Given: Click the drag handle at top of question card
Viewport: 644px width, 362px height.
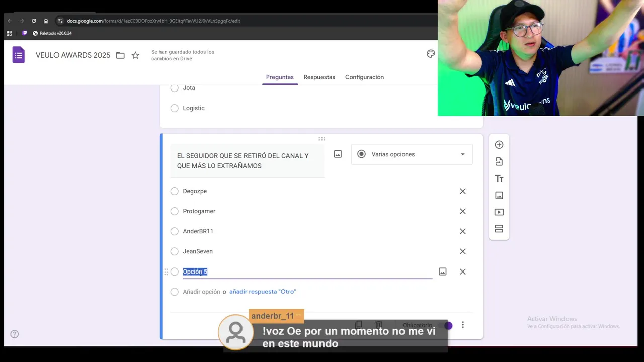Looking at the screenshot, I should (x=321, y=139).
